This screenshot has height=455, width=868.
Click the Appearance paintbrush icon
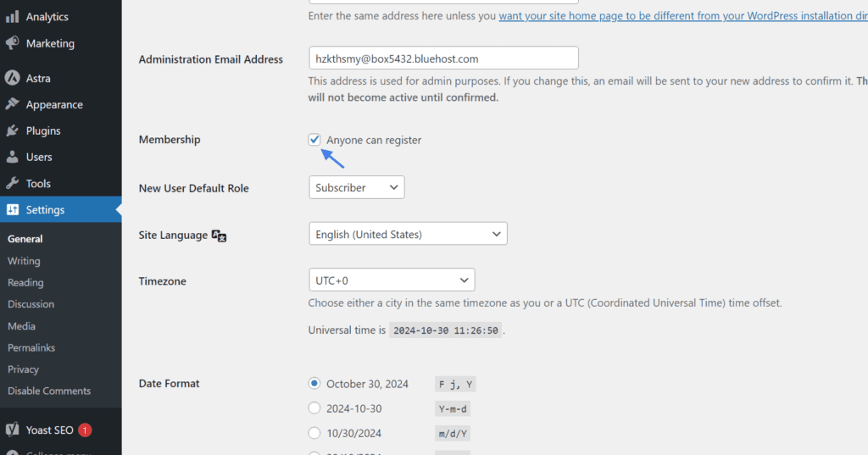click(x=12, y=104)
